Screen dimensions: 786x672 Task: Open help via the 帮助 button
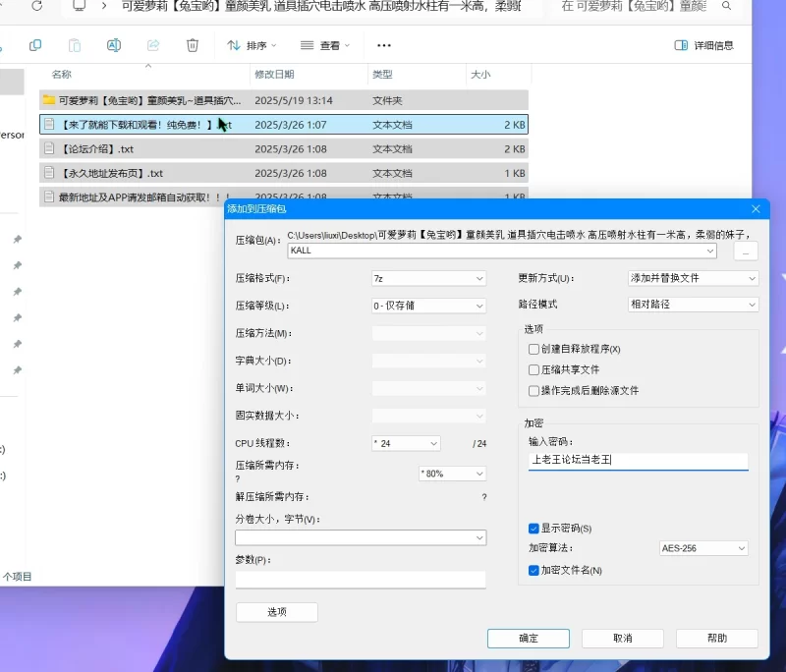tap(717, 638)
